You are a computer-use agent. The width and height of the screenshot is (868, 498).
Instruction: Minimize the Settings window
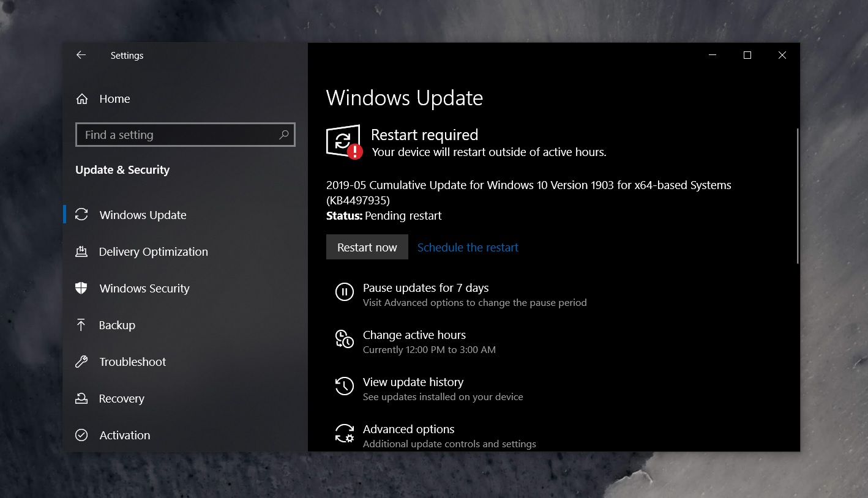(713, 55)
